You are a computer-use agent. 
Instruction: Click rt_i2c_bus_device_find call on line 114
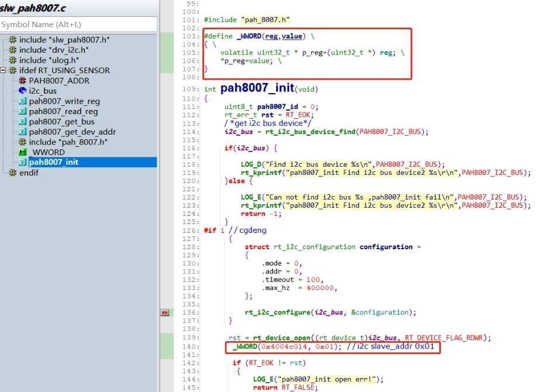(x=310, y=132)
